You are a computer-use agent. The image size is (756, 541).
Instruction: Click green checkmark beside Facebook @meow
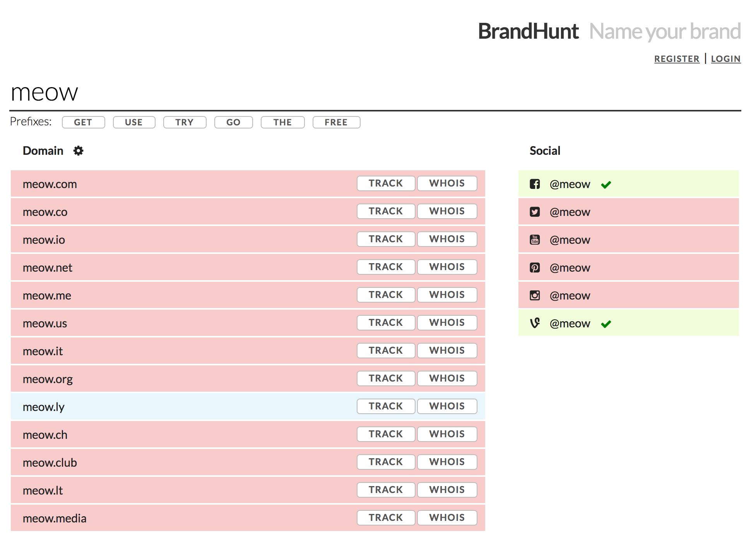point(606,185)
